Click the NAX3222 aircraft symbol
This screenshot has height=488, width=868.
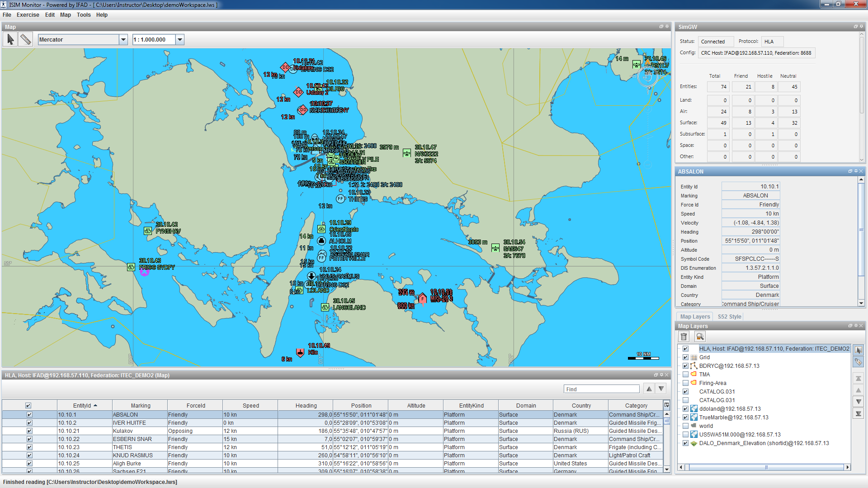(x=407, y=153)
